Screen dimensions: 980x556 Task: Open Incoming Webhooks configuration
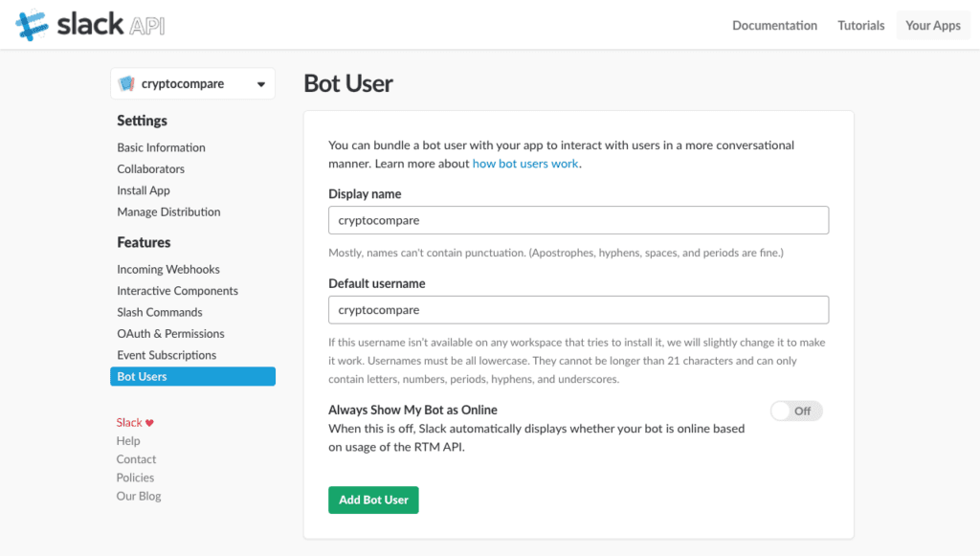click(x=168, y=269)
